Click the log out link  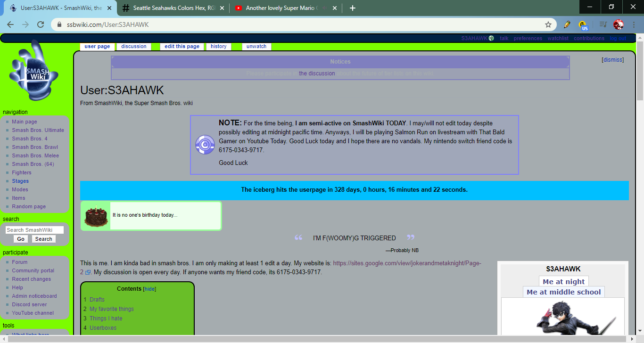click(x=618, y=38)
